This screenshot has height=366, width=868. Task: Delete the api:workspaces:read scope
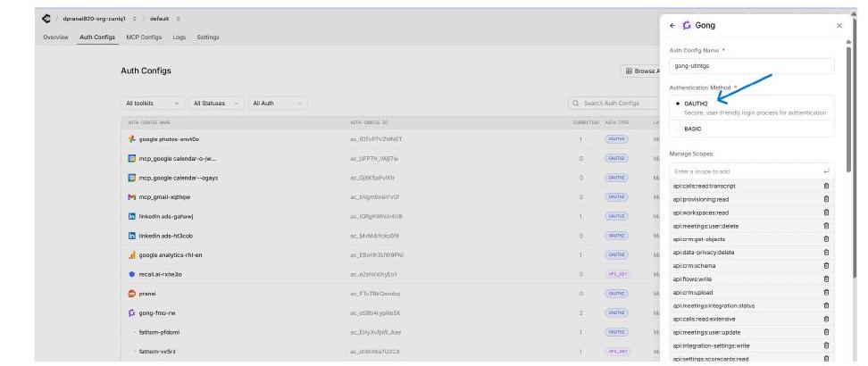827,212
